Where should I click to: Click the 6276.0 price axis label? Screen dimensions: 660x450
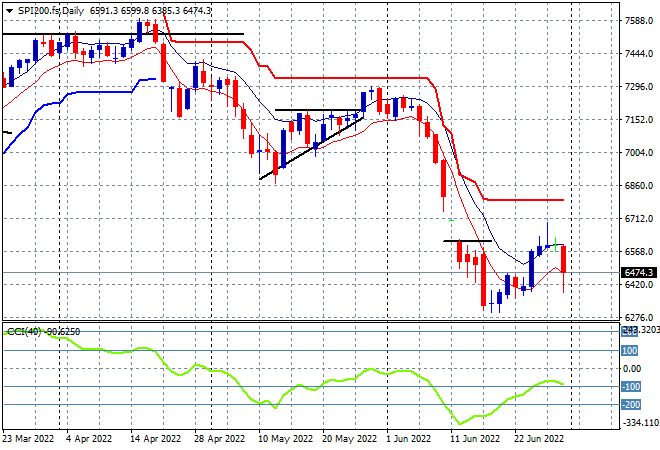[x=639, y=318]
